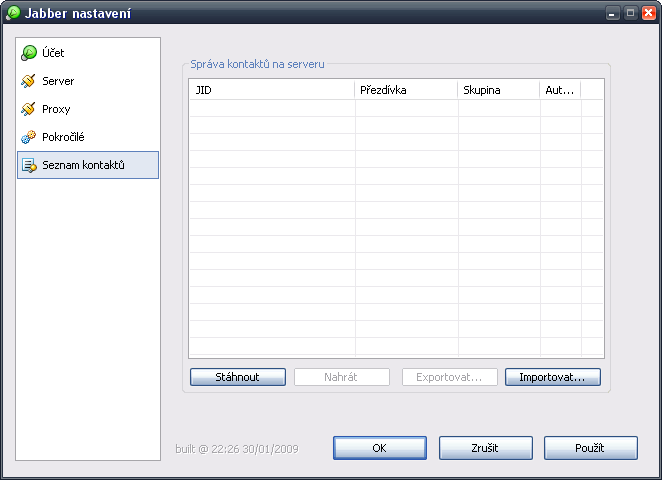Click the Proxy plug icon
Image resolution: width=662 pixels, height=480 pixels.
[x=28, y=109]
